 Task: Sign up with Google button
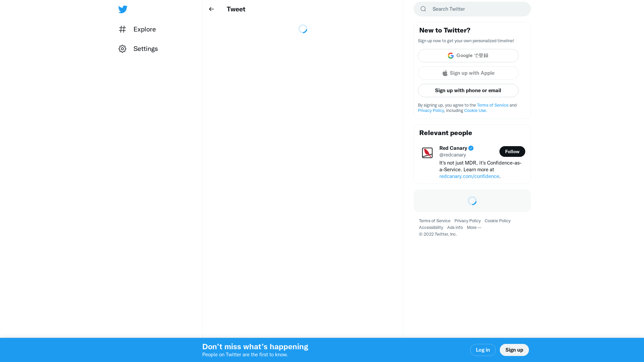tap(468, 56)
